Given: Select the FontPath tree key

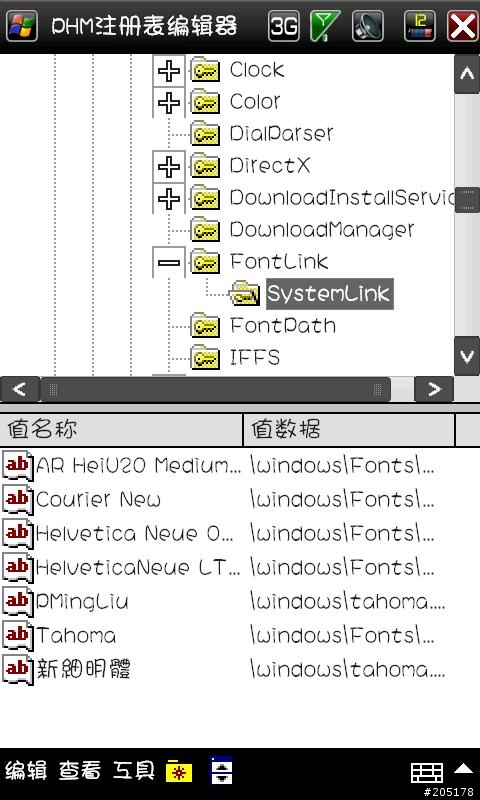Looking at the screenshot, I should 283,326.
